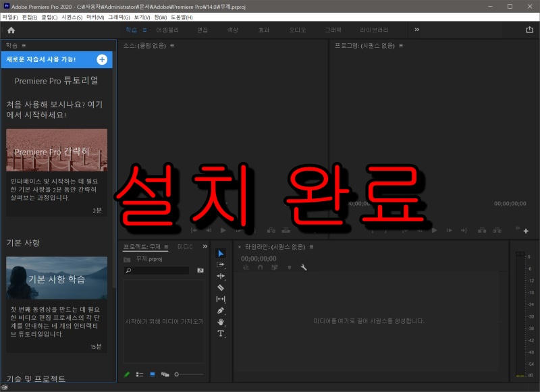
Task: Open the timeline display settings wrench
Action: coord(304,267)
